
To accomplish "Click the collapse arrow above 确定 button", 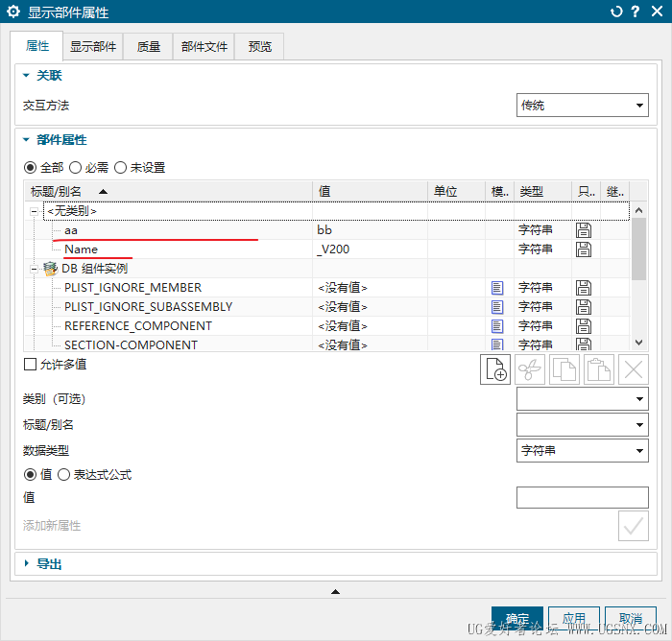I will (336, 592).
